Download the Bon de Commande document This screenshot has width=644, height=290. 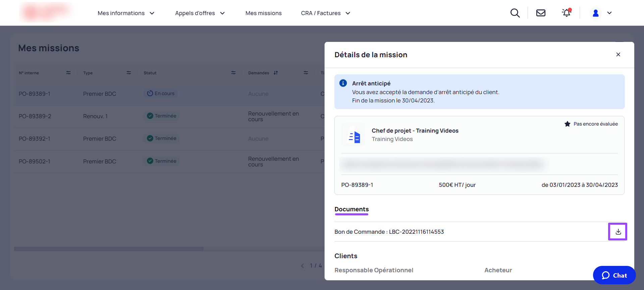pyautogui.click(x=618, y=232)
